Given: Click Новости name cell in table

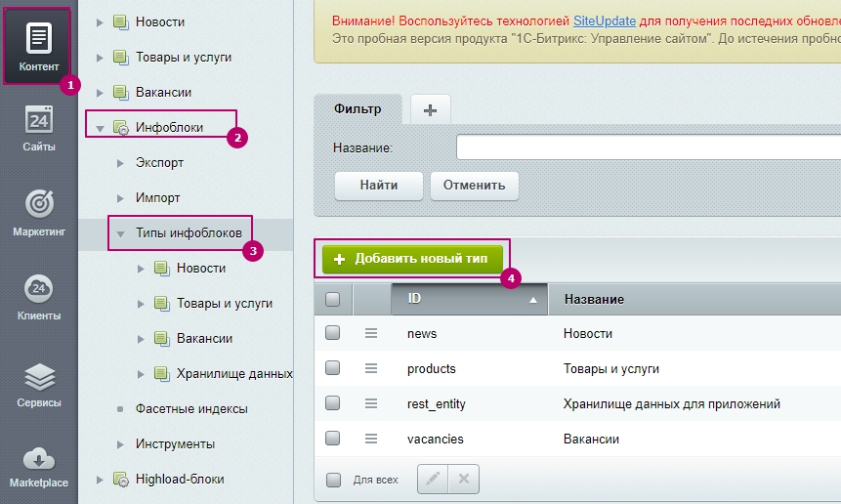Looking at the screenshot, I should click(587, 333).
